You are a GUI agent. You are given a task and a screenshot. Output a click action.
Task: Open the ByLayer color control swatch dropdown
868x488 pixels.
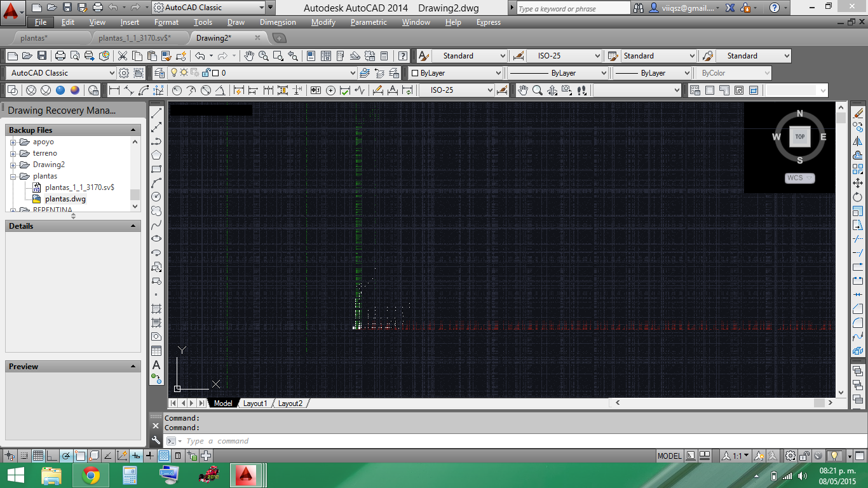[x=456, y=73]
